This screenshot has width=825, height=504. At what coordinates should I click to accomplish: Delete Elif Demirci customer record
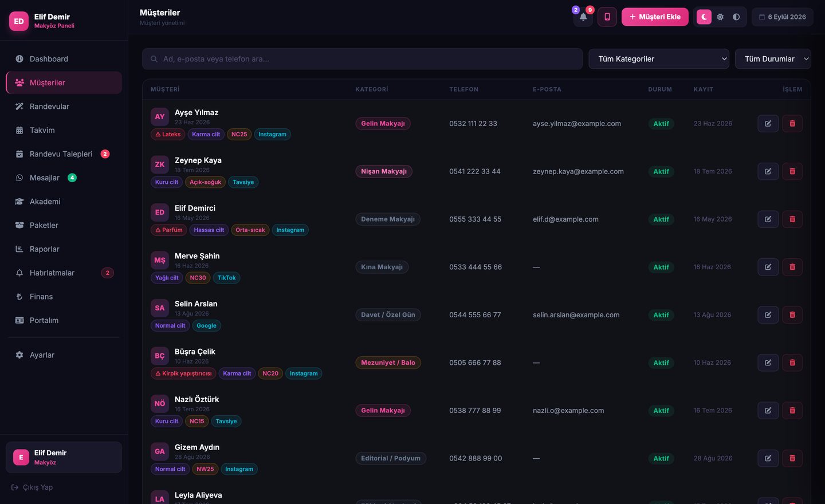tap(792, 219)
